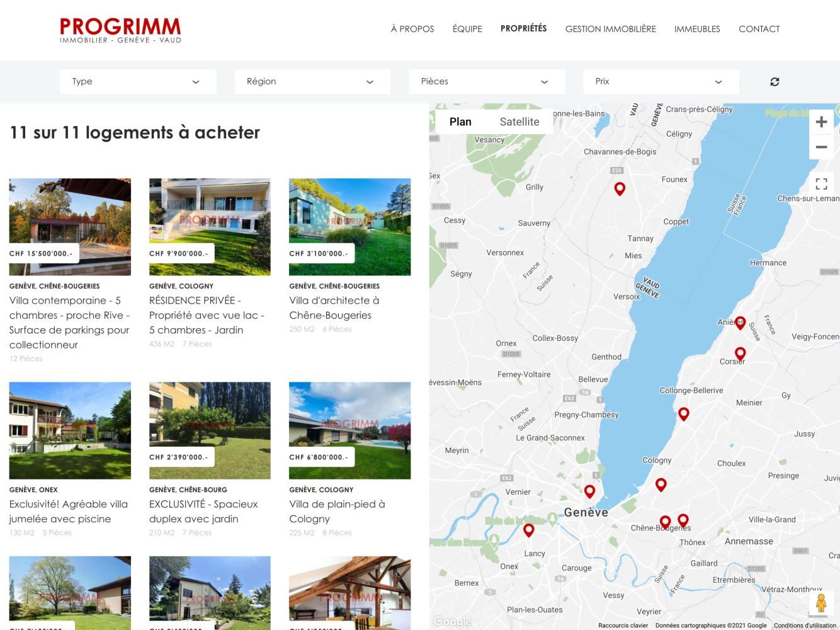Select the map pin near Collonge-Bellerive
Screen dimensions: 840x630
pyautogui.click(x=684, y=414)
